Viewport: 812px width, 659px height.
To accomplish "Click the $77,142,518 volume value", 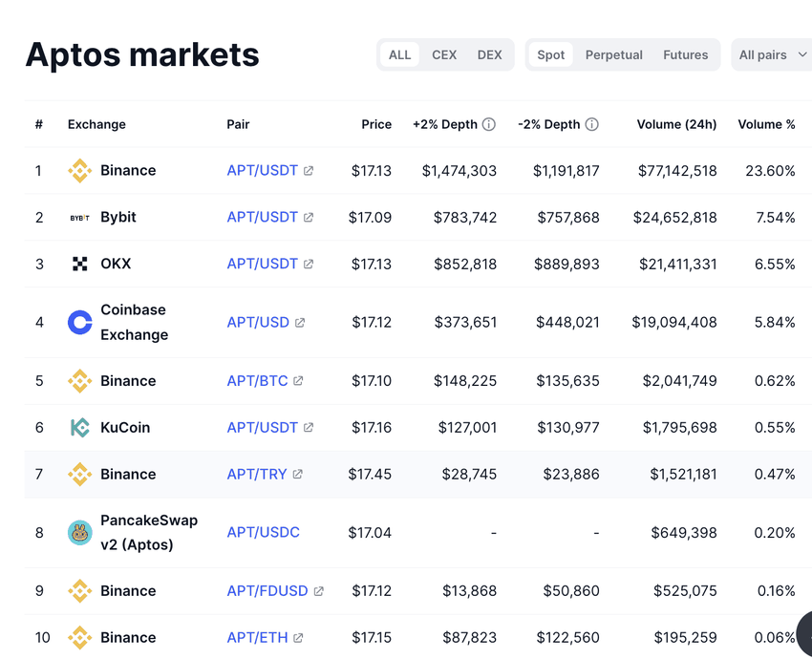I will click(x=677, y=171).
